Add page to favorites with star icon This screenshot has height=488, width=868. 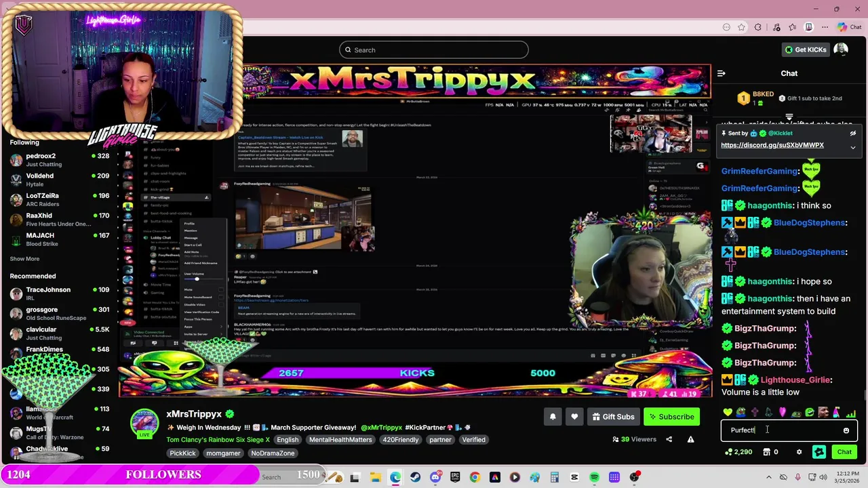pos(741,27)
